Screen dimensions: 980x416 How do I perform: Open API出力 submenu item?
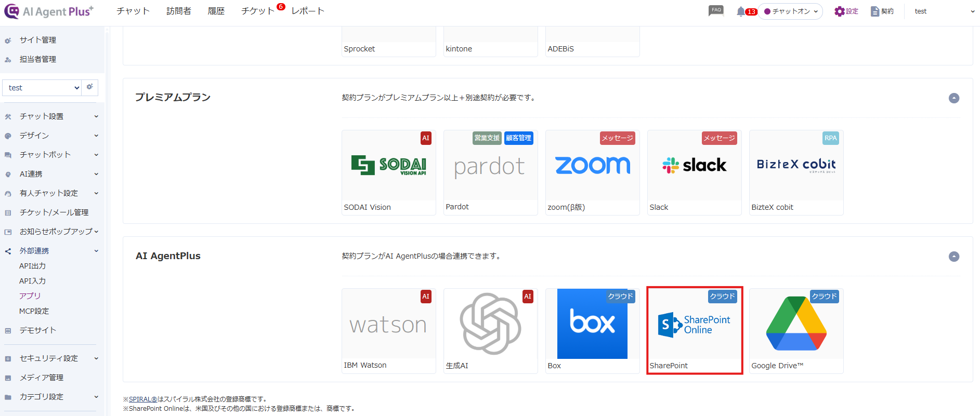[33, 266]
